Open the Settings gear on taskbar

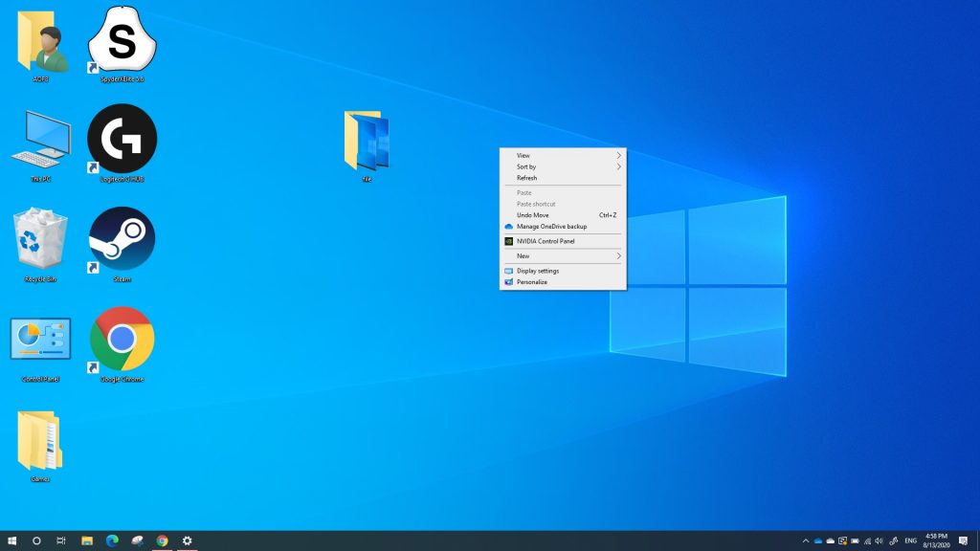187,541
